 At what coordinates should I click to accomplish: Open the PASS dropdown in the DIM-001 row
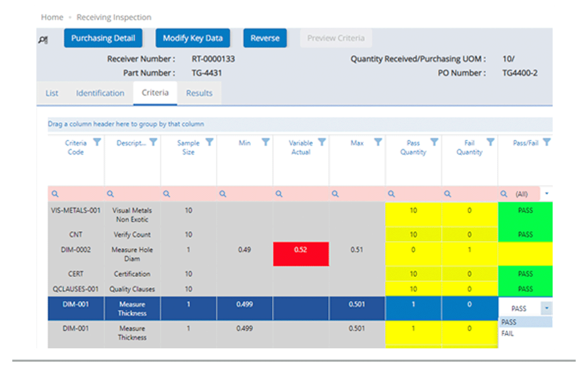click(x=546, y=308)
